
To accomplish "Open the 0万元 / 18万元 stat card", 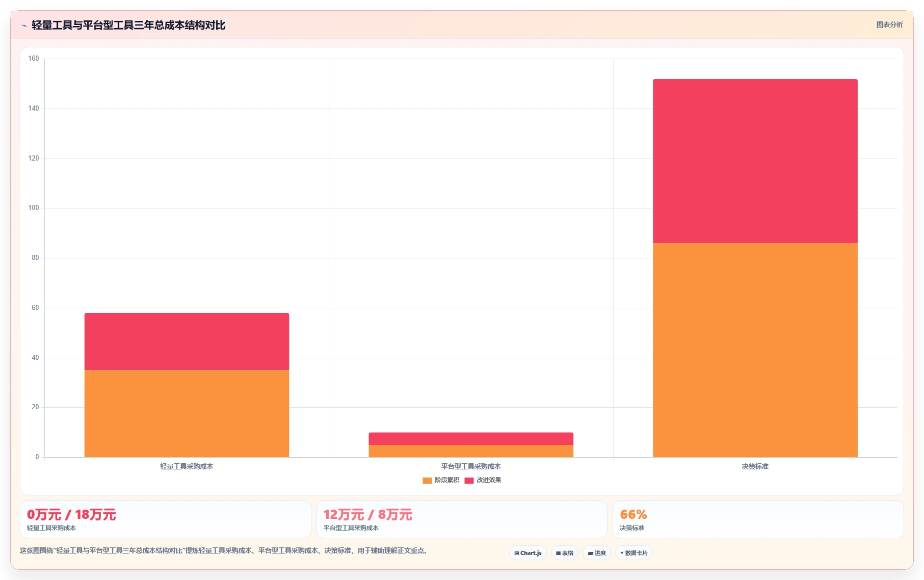I will [x=166, y=519].
